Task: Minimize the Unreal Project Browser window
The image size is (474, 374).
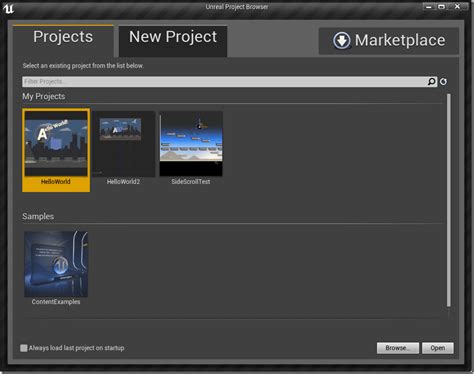Action: point(429,7)
